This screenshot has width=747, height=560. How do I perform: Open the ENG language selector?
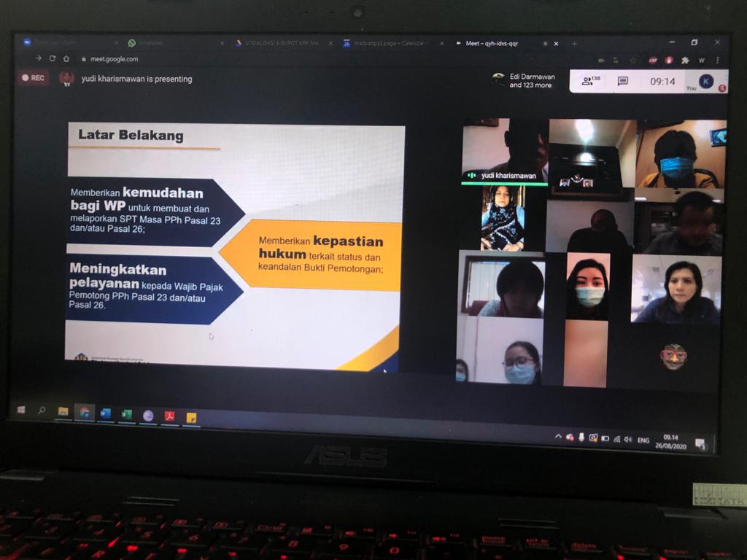click(x=643, y=440)
